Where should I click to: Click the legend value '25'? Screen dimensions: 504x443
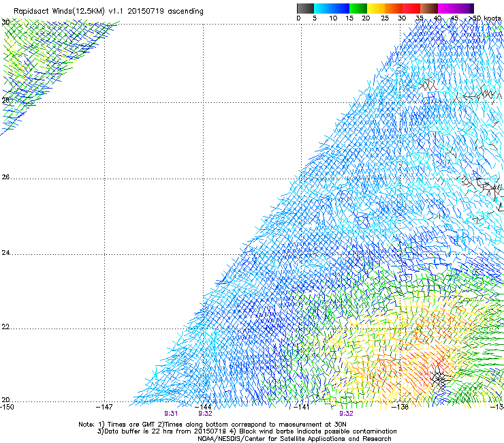pos(385,18)
